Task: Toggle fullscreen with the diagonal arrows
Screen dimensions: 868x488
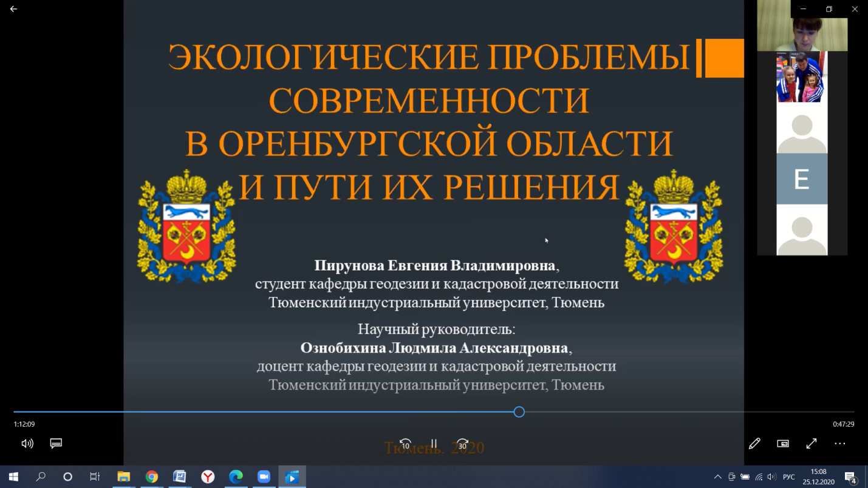Action: 812,444
